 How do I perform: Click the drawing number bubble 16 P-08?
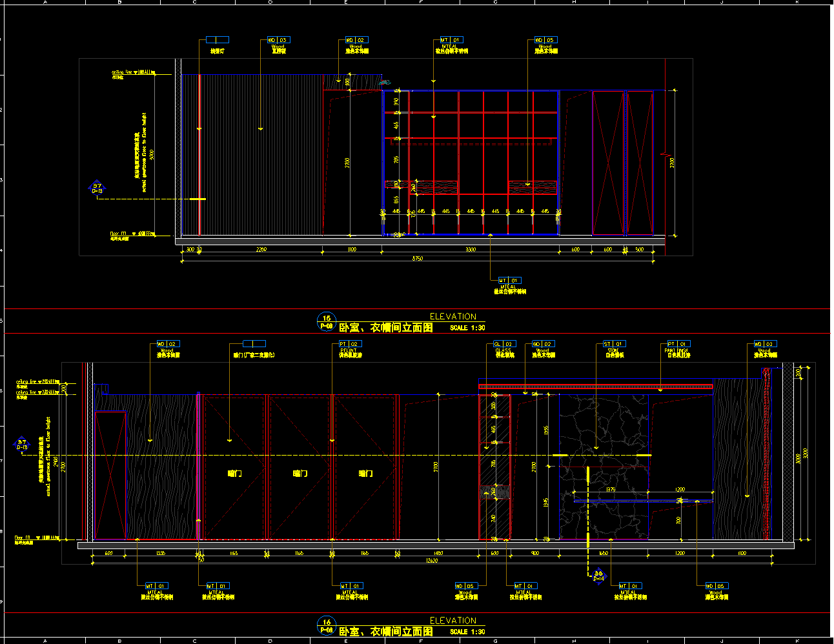coord(327,625)
